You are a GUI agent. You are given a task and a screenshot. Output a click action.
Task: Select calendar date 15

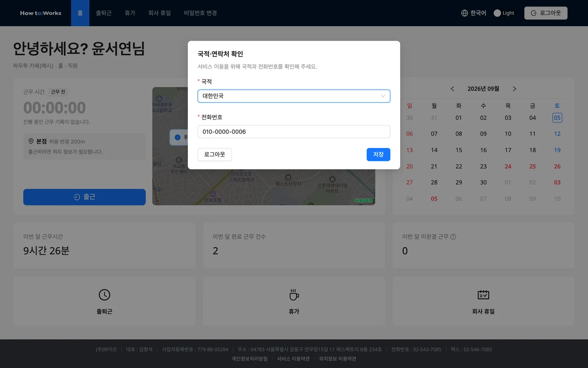[459, 150]
